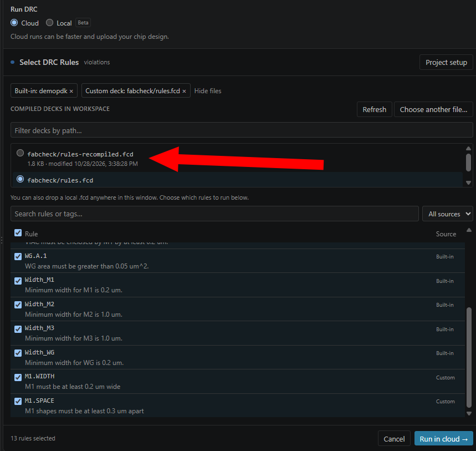Click the rules list scrollbar thumb
This screenshot has width=476, height=451.
tap(469, 357)
